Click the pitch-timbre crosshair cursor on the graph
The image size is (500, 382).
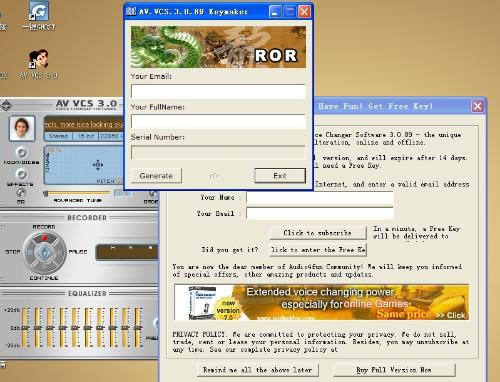98,165
